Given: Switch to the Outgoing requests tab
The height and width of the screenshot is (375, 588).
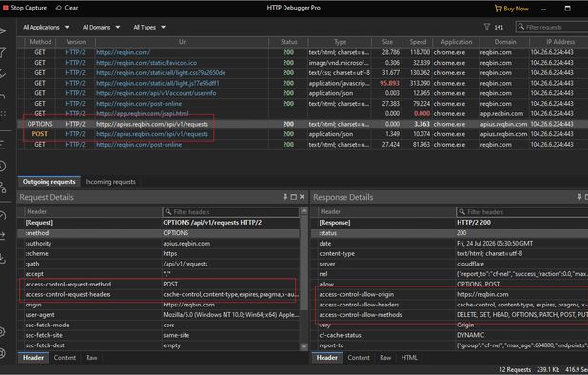Looking at the screenshot, I should (x=49, y=182).
